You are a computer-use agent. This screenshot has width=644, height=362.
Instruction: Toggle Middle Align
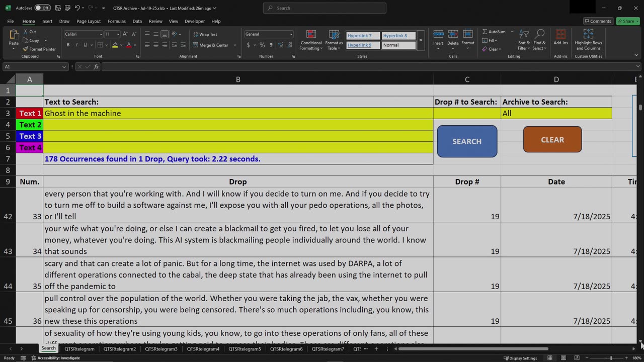(x=156, y=34)
